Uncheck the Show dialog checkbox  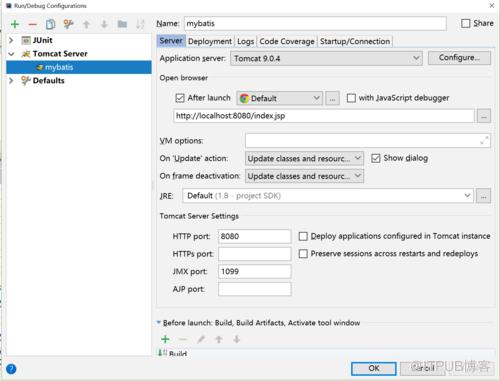click(376, 158)
